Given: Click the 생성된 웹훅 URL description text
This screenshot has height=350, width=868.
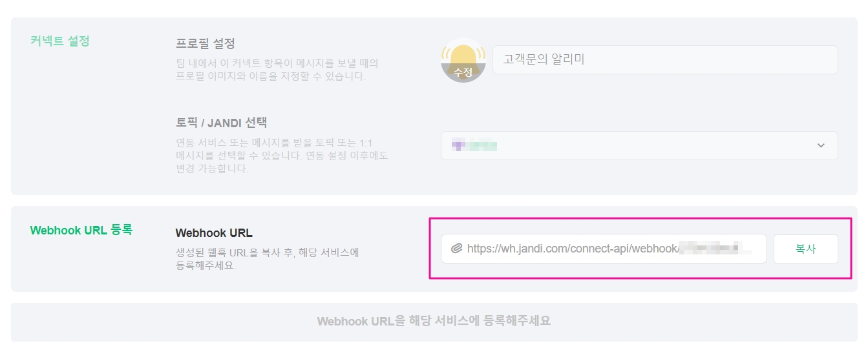Looking at the screenshot, I should point(267,258).
